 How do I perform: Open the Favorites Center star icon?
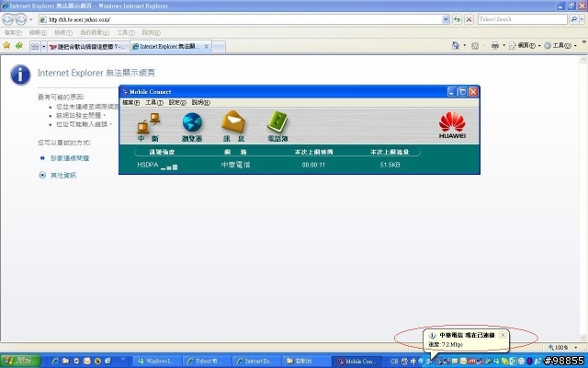(x=6, y=46)
